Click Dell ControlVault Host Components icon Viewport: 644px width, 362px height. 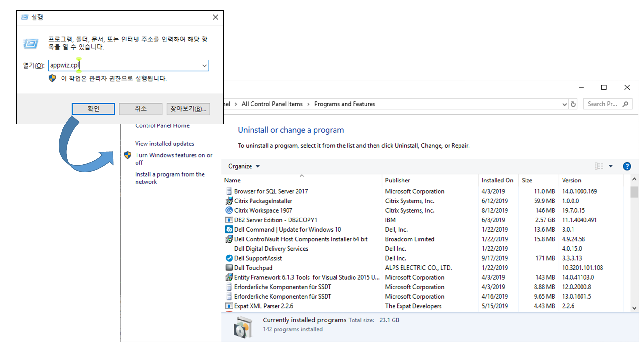(x=229, y=239)
